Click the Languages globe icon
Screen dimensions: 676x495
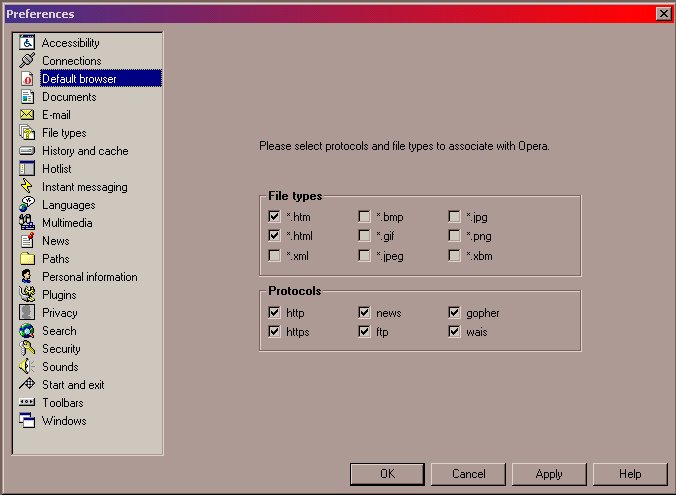tap(27, 205)
